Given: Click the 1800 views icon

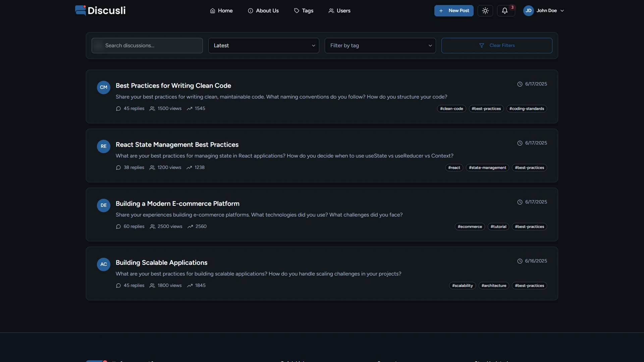Looking at the screenshot, I should (152, 286).
